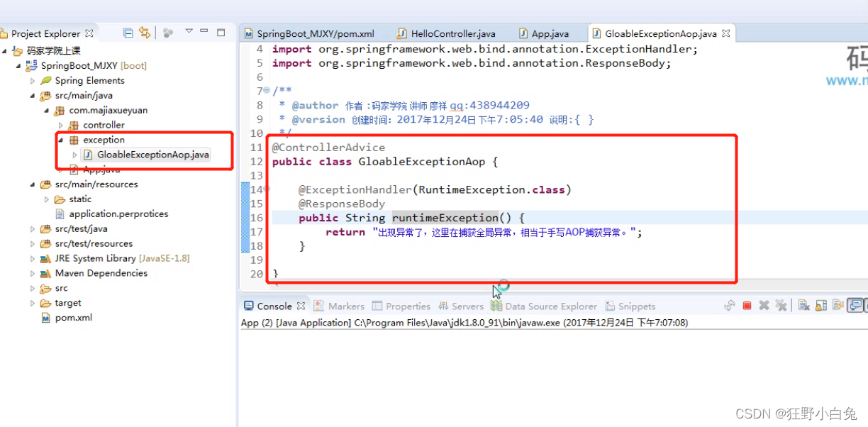Image resolution: width=868 pixels, height=427 pixels.
Task: Click the relaunch icon in Console toolbar
Action: point(729,306)
